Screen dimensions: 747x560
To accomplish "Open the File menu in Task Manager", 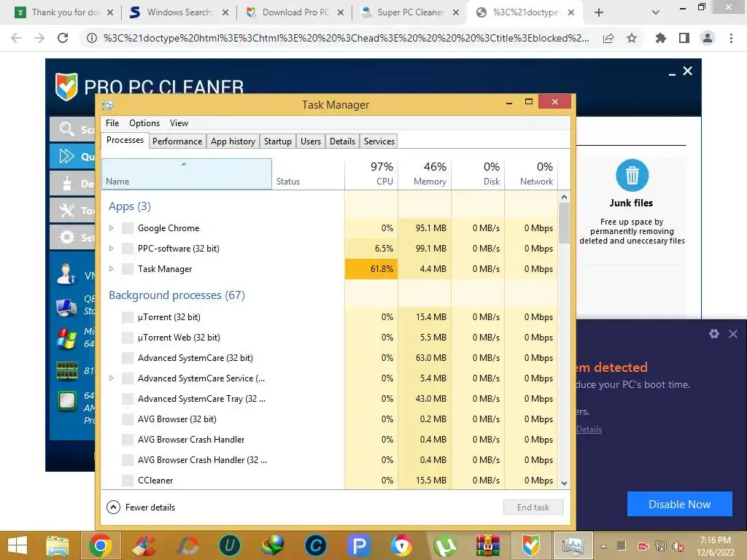I will [112, 123].
